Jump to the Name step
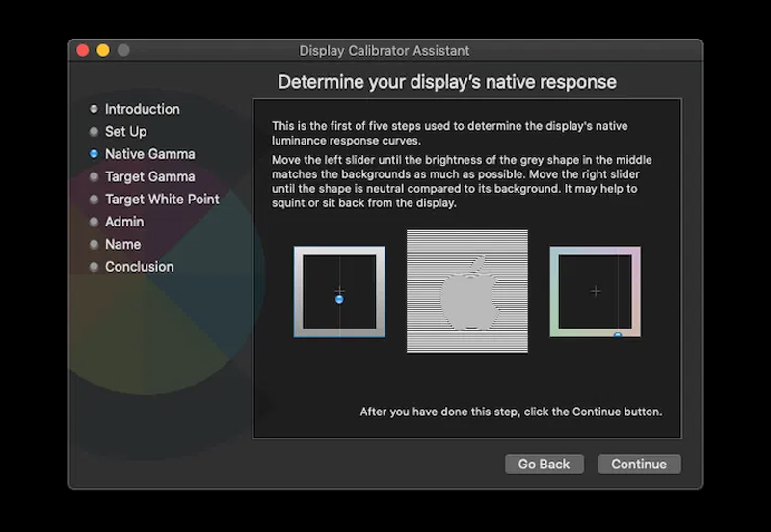 [122, 245]
